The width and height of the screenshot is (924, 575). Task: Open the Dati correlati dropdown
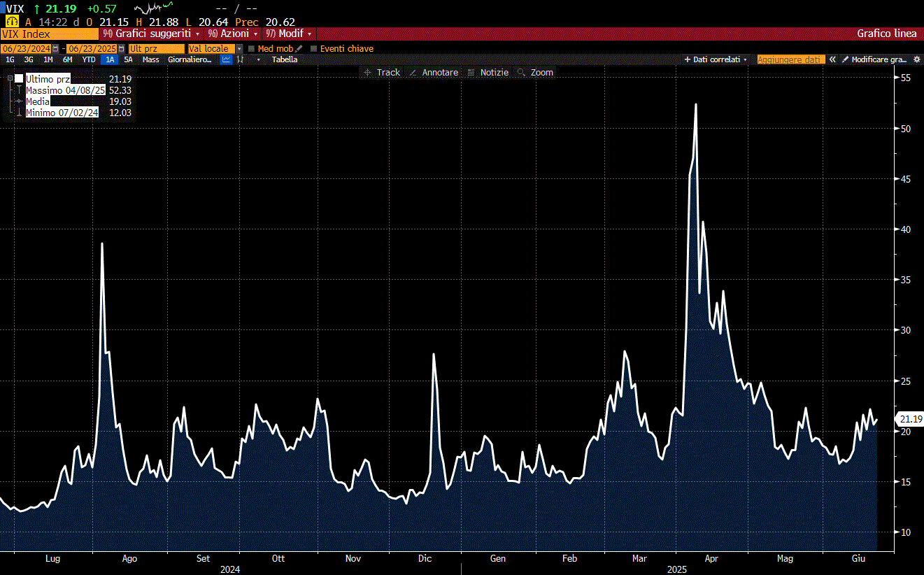716,59
